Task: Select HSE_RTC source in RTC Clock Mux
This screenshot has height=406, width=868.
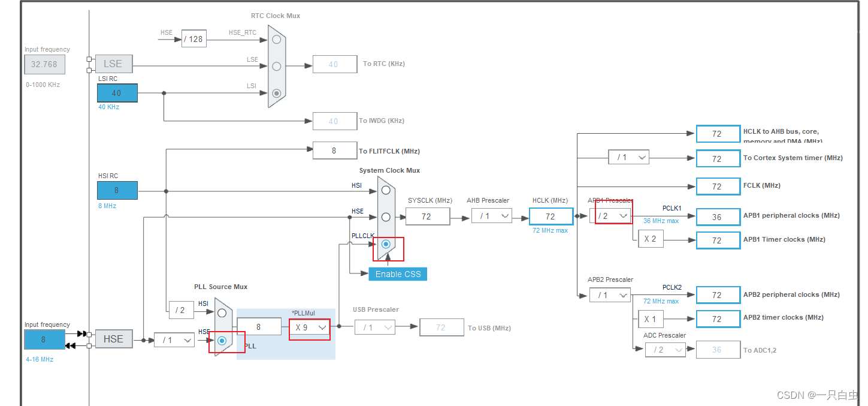Action: click(276, 39)
